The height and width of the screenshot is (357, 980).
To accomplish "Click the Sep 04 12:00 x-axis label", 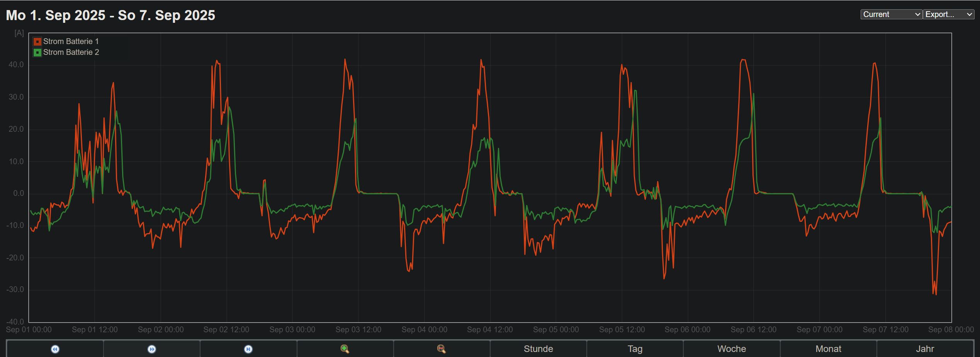I will [490, 330].
